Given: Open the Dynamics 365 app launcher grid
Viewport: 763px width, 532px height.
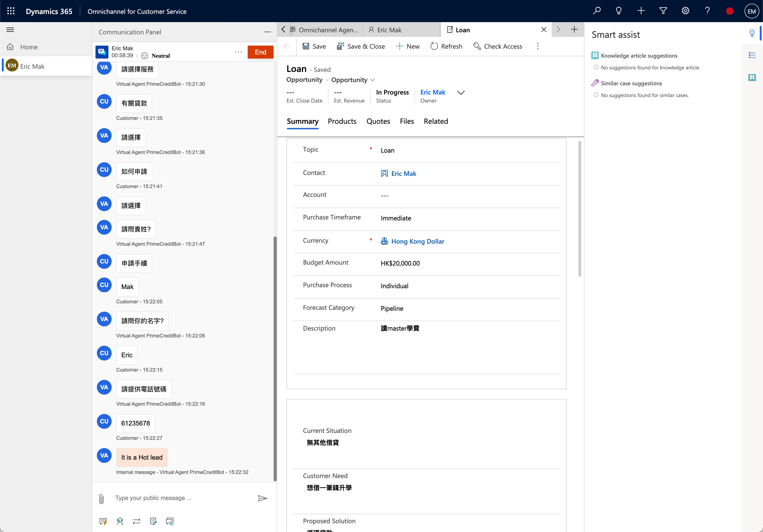Looking at the screenshot, I should 11,11.
